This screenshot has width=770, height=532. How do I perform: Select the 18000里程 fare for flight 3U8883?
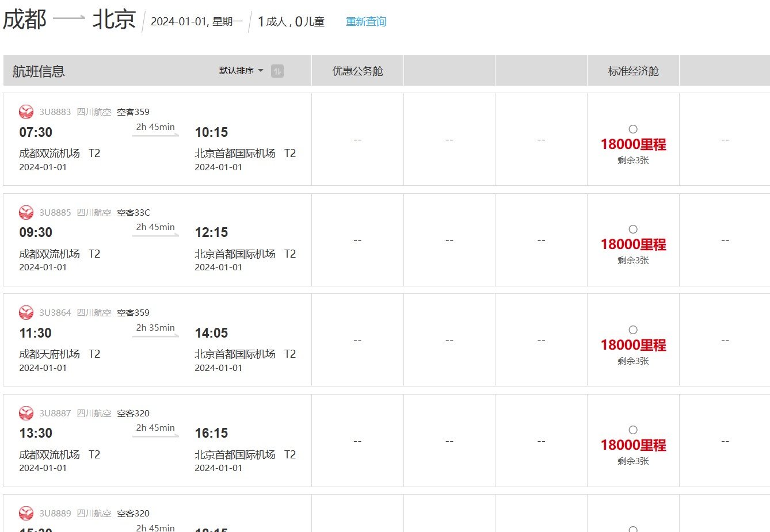[x=633, y=129]
